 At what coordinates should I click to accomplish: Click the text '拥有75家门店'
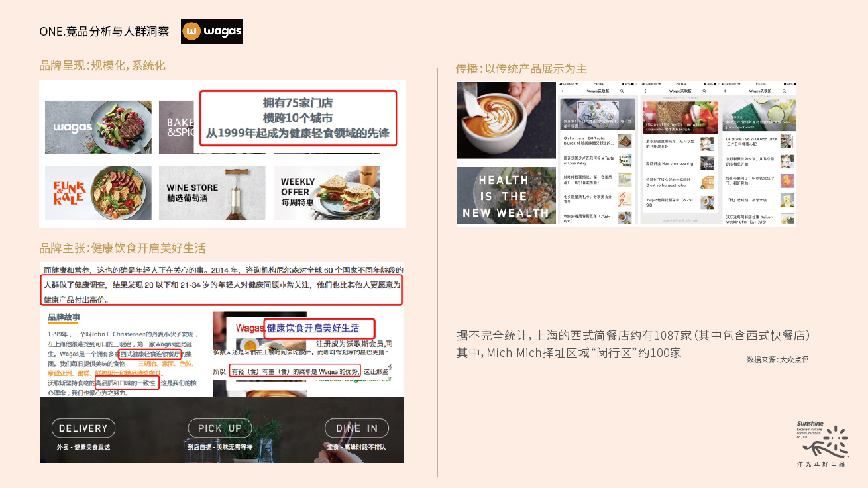click(298, 103)
